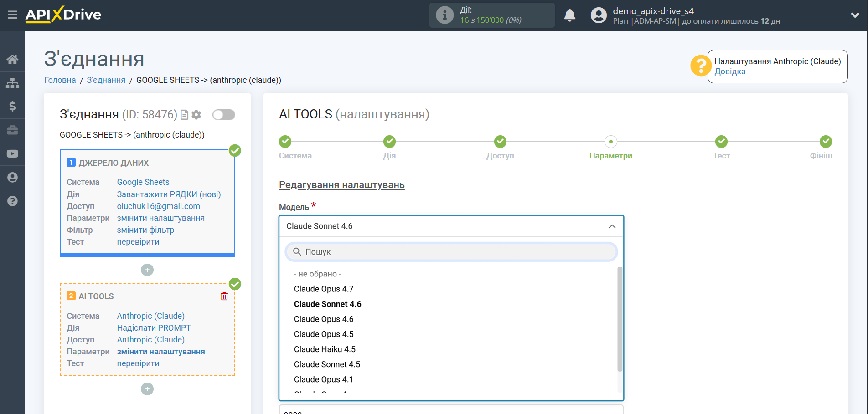Click перевірити in the AI TOOLS block
868x414 pixels.
[138, 363]
